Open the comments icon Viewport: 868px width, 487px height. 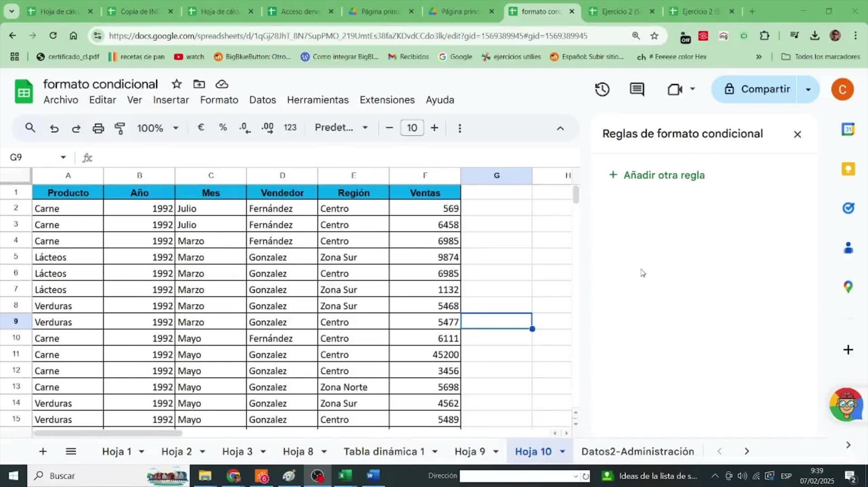[637, 89]
